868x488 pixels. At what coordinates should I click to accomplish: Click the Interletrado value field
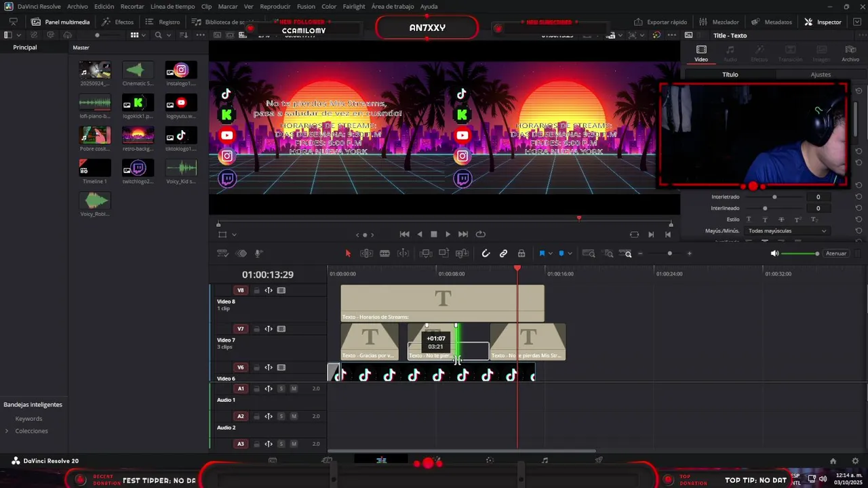tap(818, 197)
